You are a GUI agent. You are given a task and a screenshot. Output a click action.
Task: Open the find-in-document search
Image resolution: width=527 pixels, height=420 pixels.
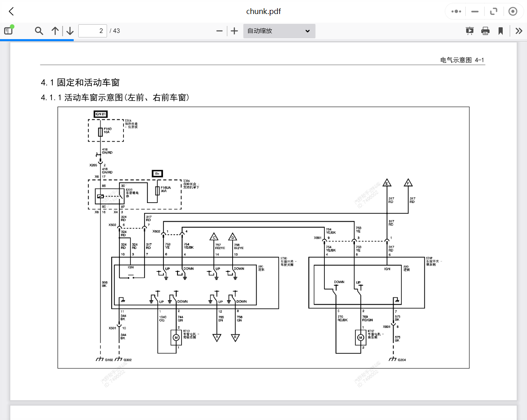[x=39, y=31]
